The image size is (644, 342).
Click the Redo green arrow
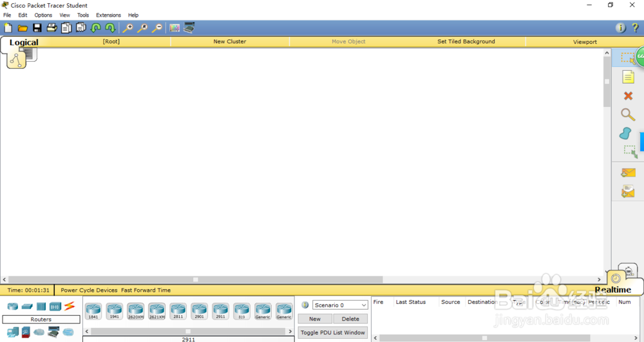tap(110, 28)
